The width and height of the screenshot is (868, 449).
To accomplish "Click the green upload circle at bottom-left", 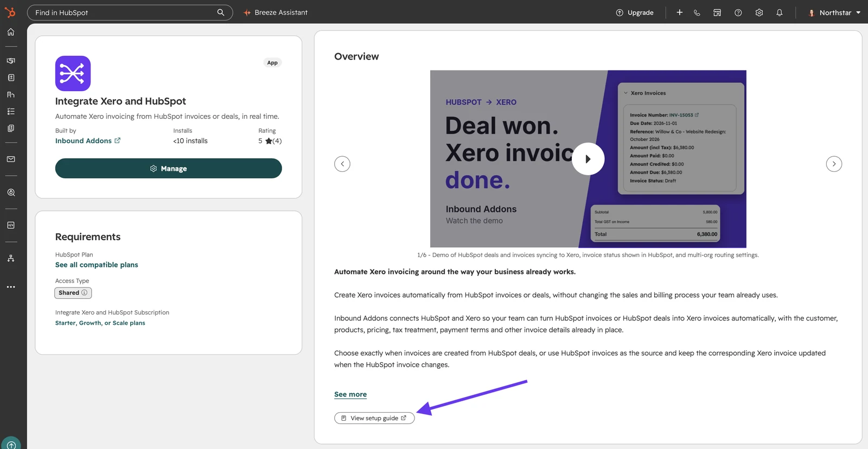I will coord(11,444).
